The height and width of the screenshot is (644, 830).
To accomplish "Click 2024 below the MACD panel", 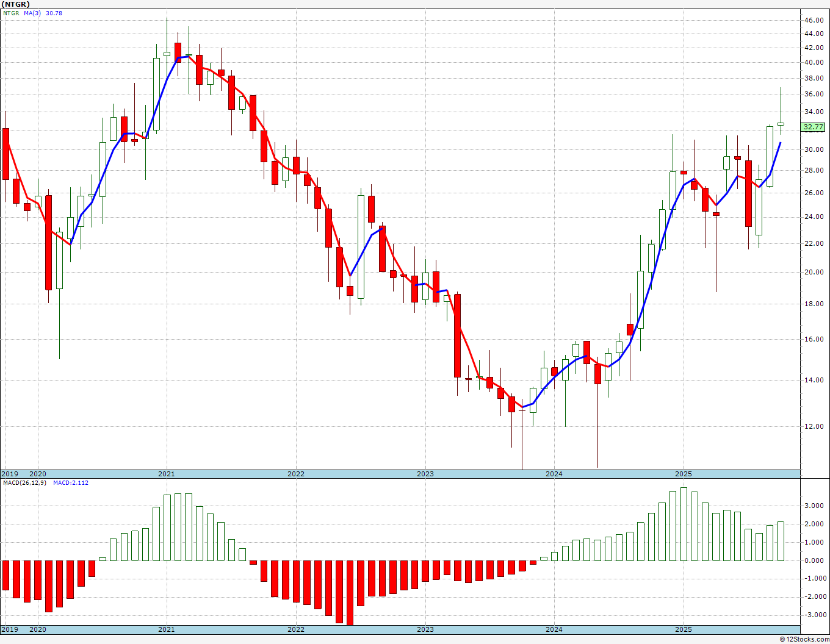I will 554,629.
